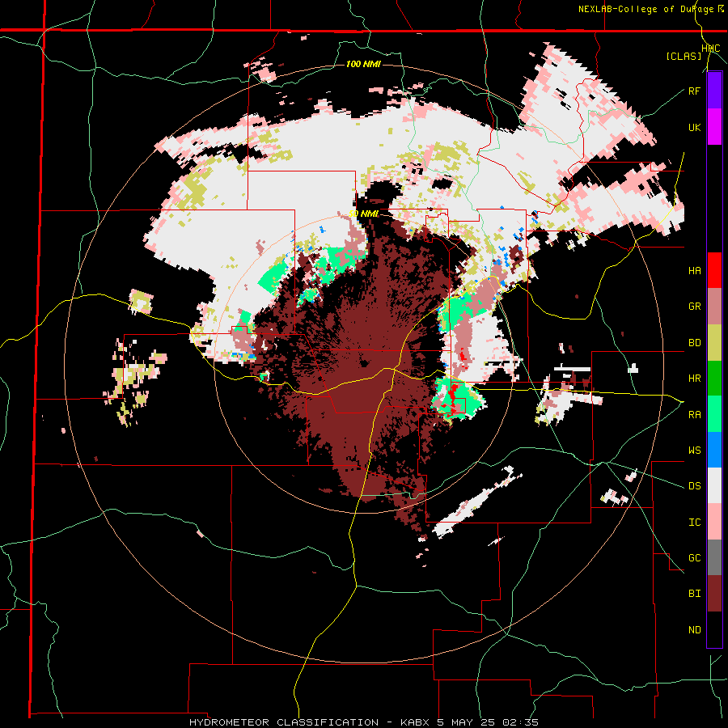The image size is (728, 728).
Task: Click the IC legend label
Action: click(694, 523)
